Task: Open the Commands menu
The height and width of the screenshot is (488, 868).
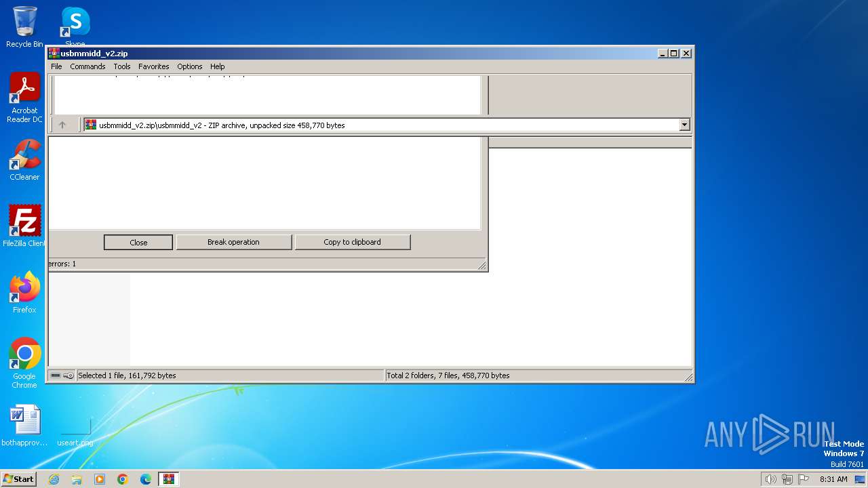Action: click(87, 66)
